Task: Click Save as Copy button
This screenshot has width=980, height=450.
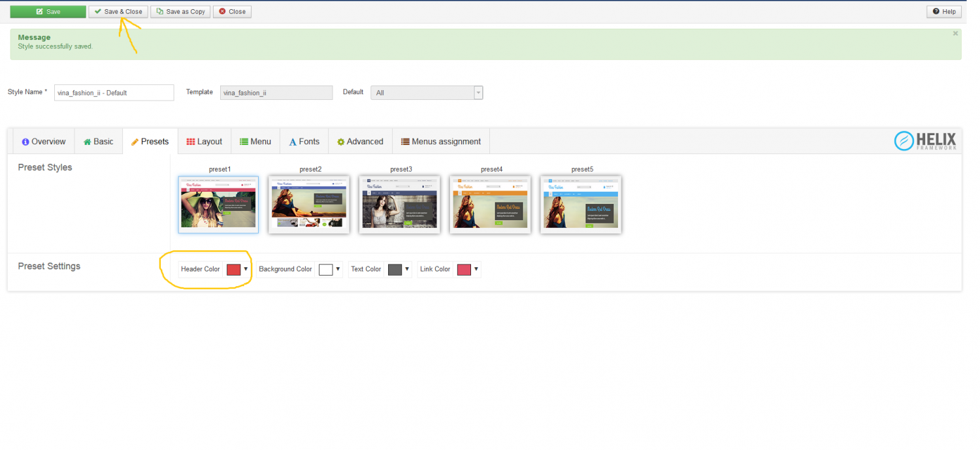Action: click(180, 12)
